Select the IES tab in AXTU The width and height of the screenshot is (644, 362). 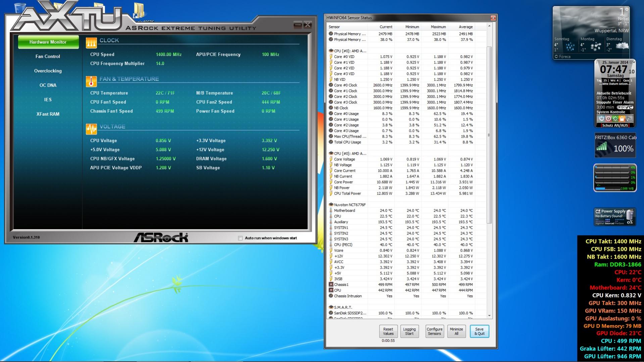(48, 100)
